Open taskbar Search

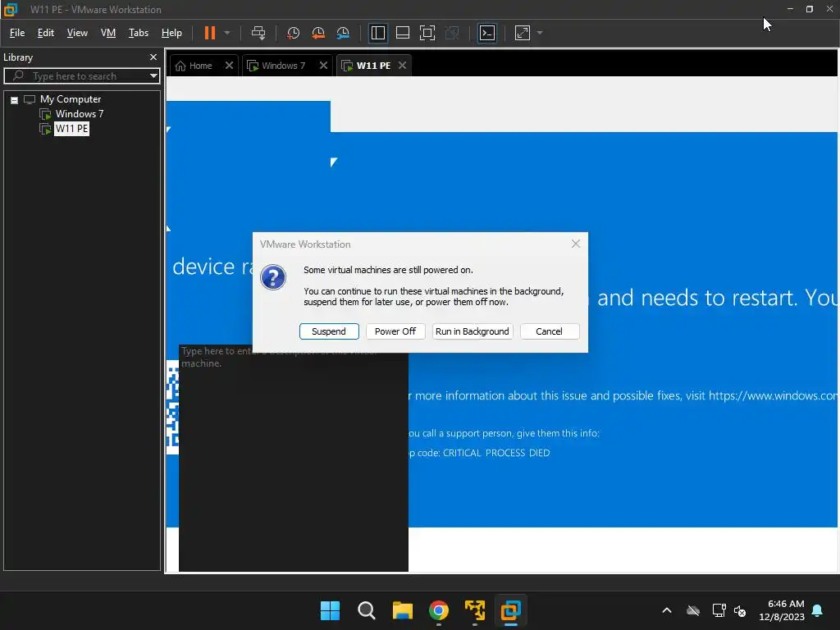point(367,610)
